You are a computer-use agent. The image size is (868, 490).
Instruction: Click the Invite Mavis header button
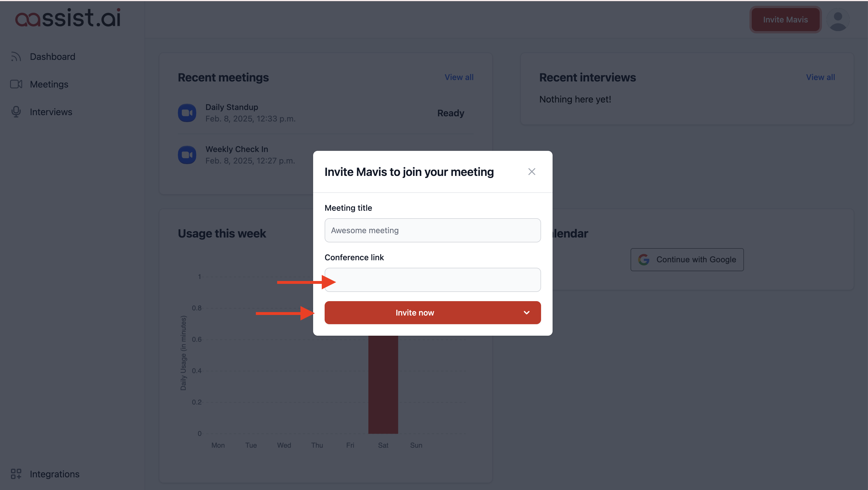pos(785,20)
